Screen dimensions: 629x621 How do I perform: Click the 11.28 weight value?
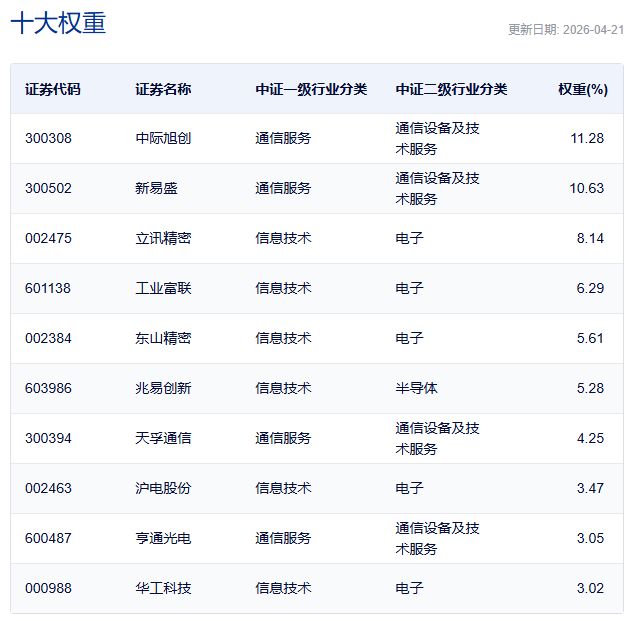click(587, 138)
